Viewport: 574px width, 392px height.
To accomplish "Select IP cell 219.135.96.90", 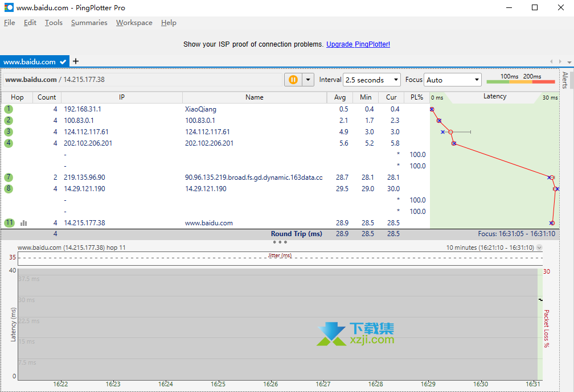I will [x=84, y=178].
